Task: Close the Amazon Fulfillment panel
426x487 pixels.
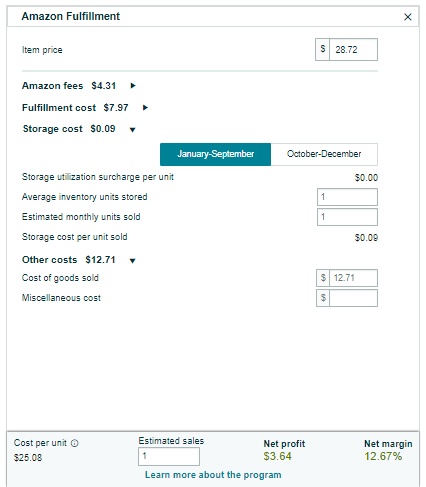Action: pyautogui.click(x=407, y=17)
